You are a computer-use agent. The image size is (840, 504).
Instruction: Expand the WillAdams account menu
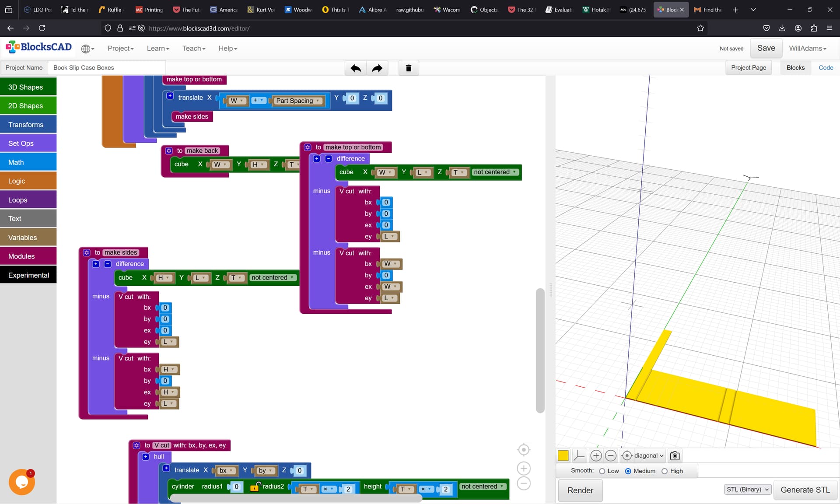tap(808, 49)
